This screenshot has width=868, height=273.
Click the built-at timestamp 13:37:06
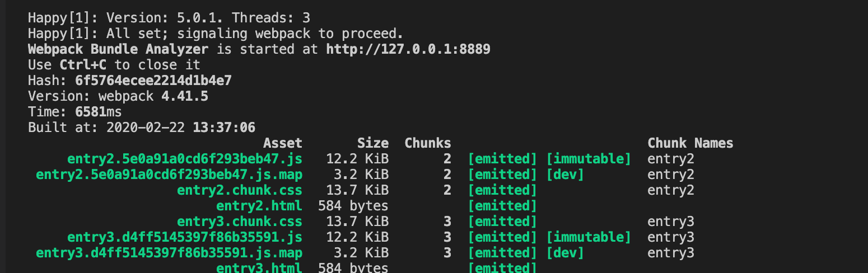tap(223, 128)
